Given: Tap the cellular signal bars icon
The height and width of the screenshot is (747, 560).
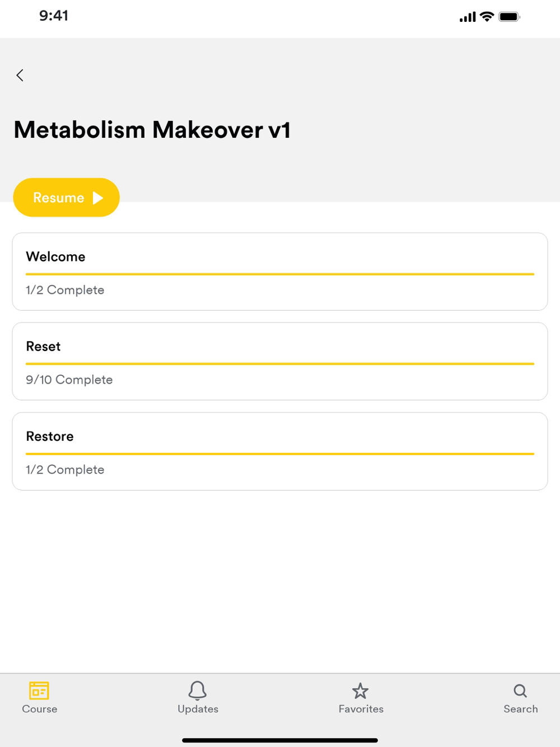Looking at the screenshot, I should pyautogui.click(x=468, y=17).
